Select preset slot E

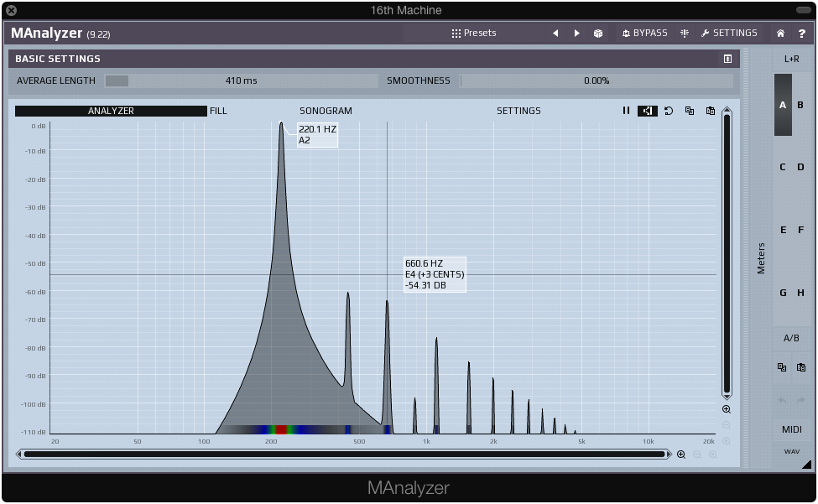tap(783, 230)
